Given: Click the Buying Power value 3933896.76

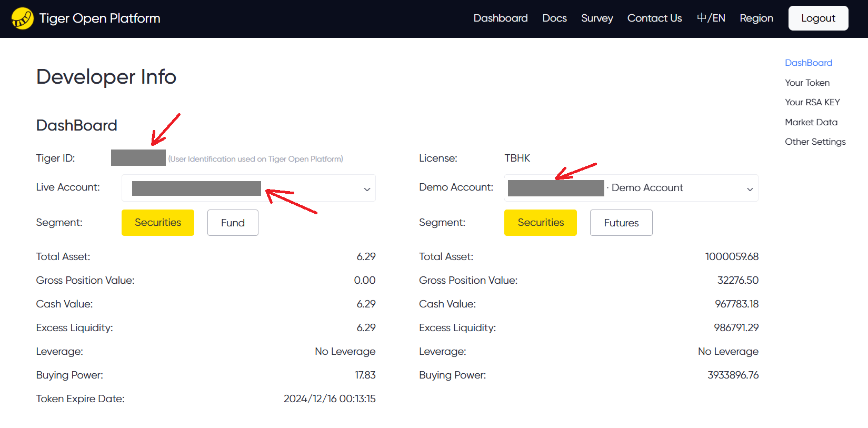Looking at the screenshot, I should pos(733,375).
